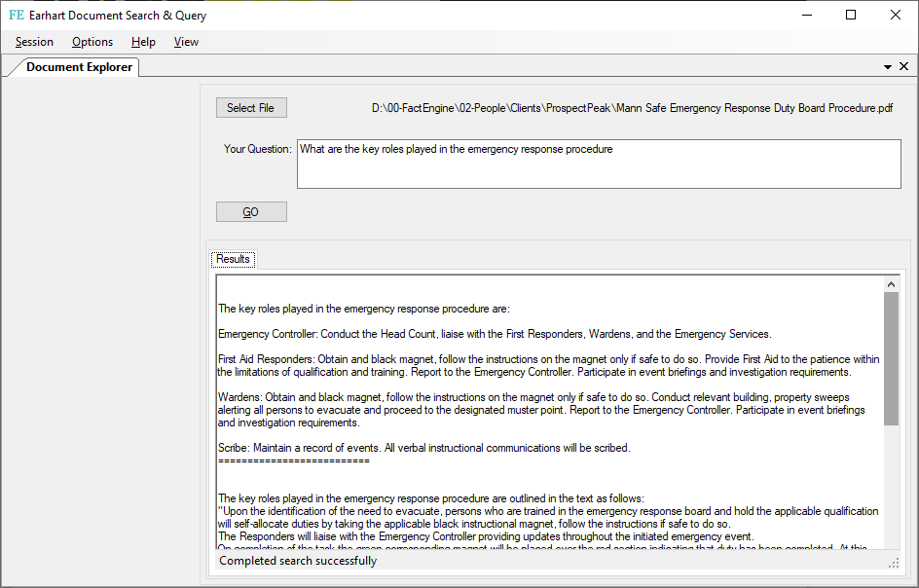Click the FE application icon in title bar
This screenshot has height=588, width=919.
[x=17, y=16]
